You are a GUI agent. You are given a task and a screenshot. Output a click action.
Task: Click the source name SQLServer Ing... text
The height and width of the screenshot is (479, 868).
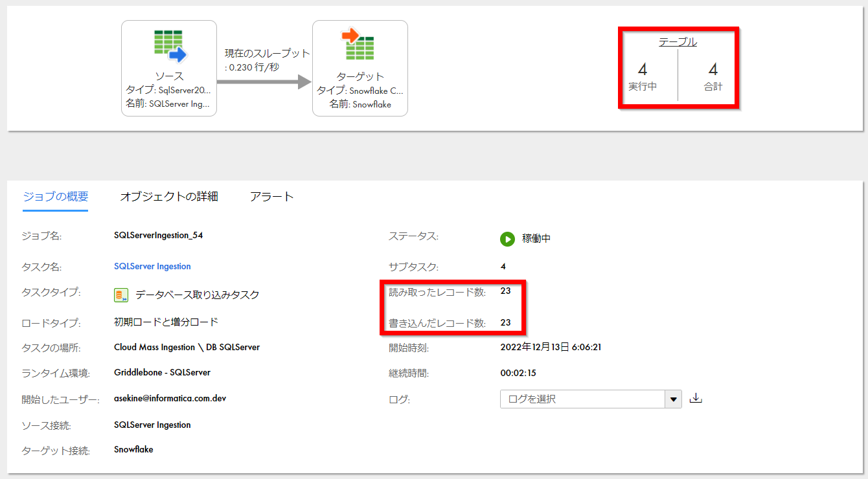point(168,104)
